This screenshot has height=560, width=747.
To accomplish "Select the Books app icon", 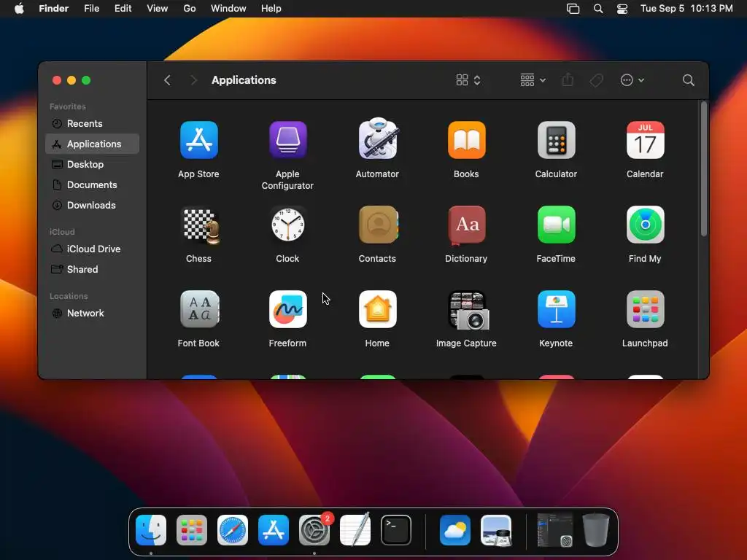I will (x=466, y=140).
